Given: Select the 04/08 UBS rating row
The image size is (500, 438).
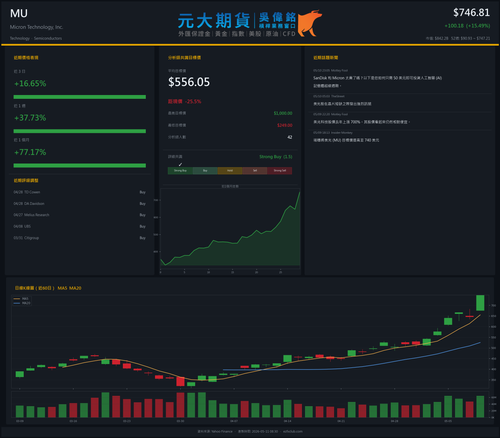Looking at the screenshot, I should click(x=80, y=226).
